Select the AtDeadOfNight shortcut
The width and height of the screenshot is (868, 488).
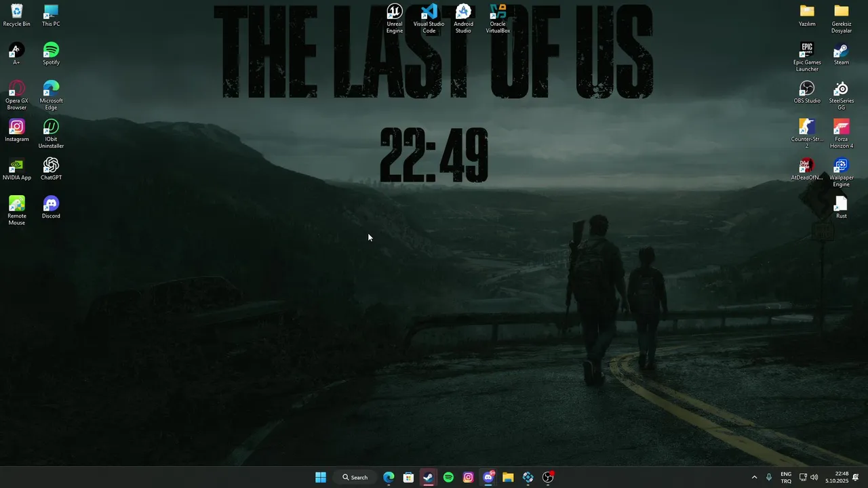click(807, 169)
